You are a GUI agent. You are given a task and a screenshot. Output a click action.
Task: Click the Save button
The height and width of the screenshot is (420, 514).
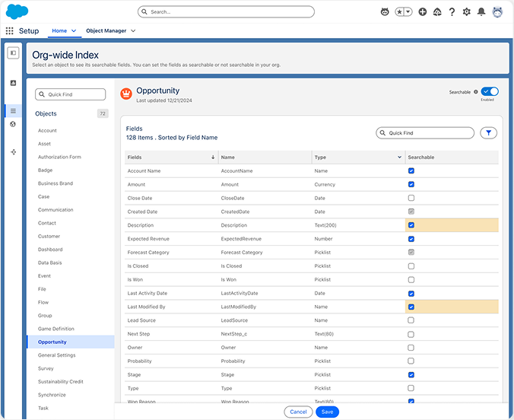click(x=327, y=412)
